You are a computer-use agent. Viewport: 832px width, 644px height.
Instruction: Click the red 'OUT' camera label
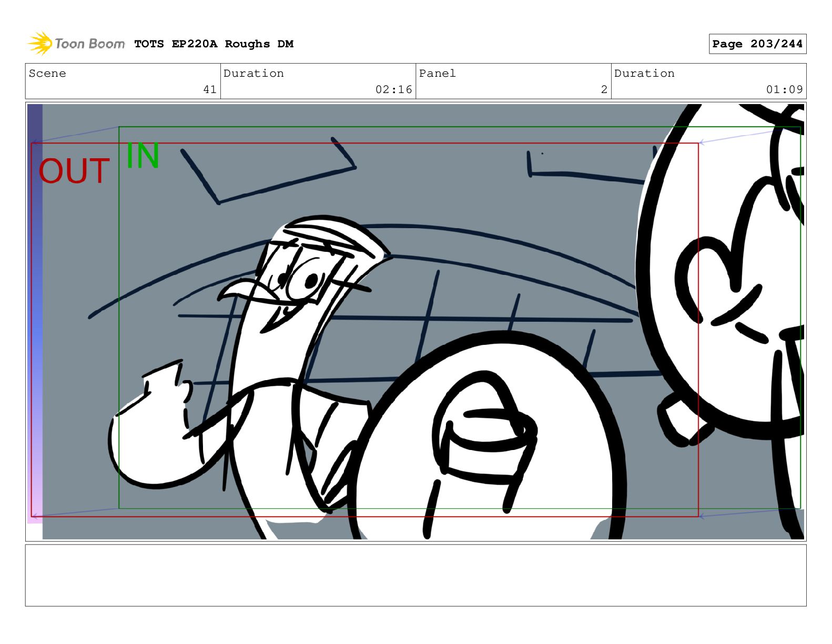pos(74,171)
